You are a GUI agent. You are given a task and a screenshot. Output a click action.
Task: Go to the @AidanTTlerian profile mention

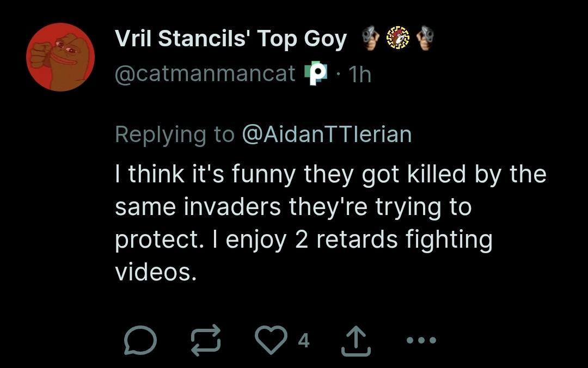(326, 134)
